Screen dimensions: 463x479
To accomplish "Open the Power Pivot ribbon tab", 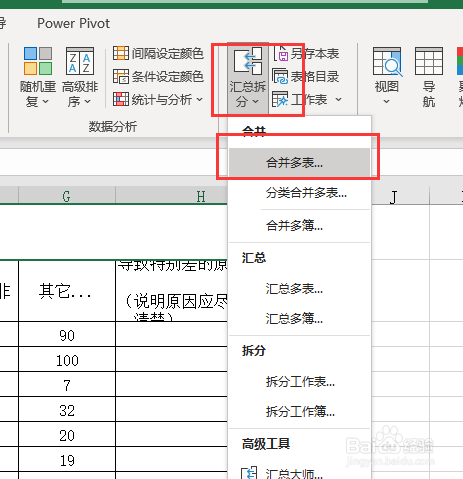I will [73, 23].
